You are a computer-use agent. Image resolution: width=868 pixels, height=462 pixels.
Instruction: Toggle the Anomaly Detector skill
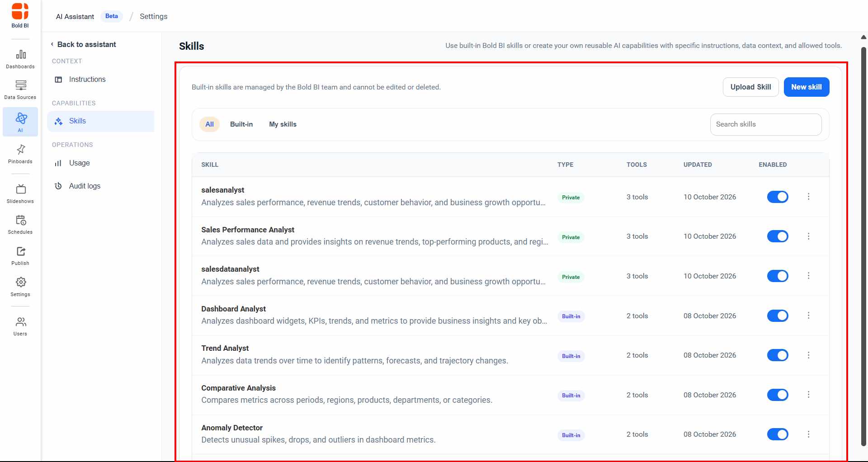778,434
